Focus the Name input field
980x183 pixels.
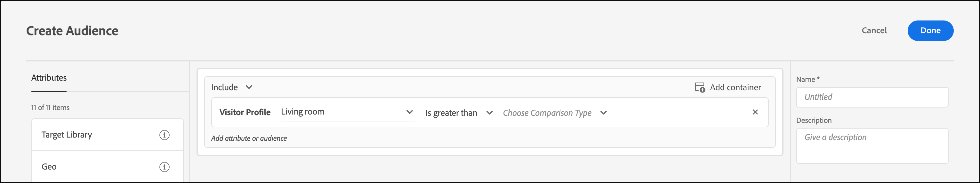pyautogui.click(x=872, y=97)
